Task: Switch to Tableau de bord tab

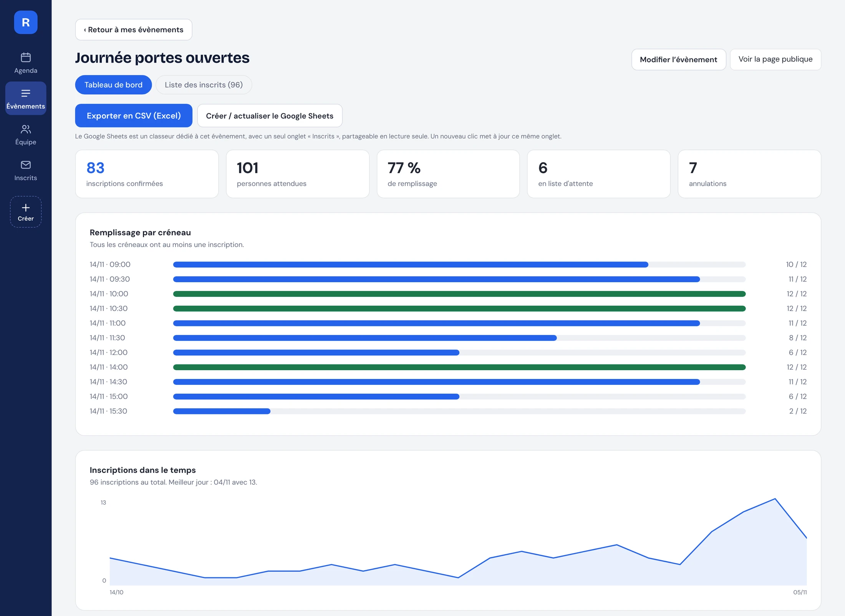Action: point(113,85)
